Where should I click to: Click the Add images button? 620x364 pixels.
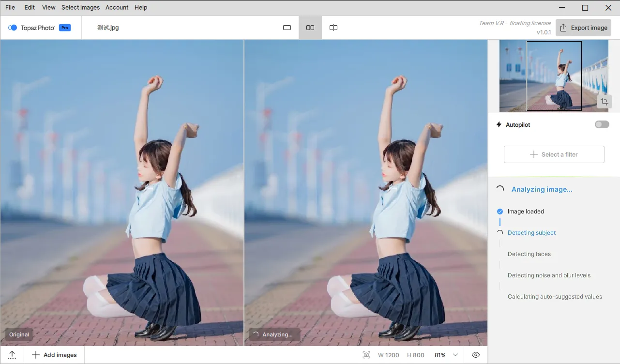(x=54, y=355)
